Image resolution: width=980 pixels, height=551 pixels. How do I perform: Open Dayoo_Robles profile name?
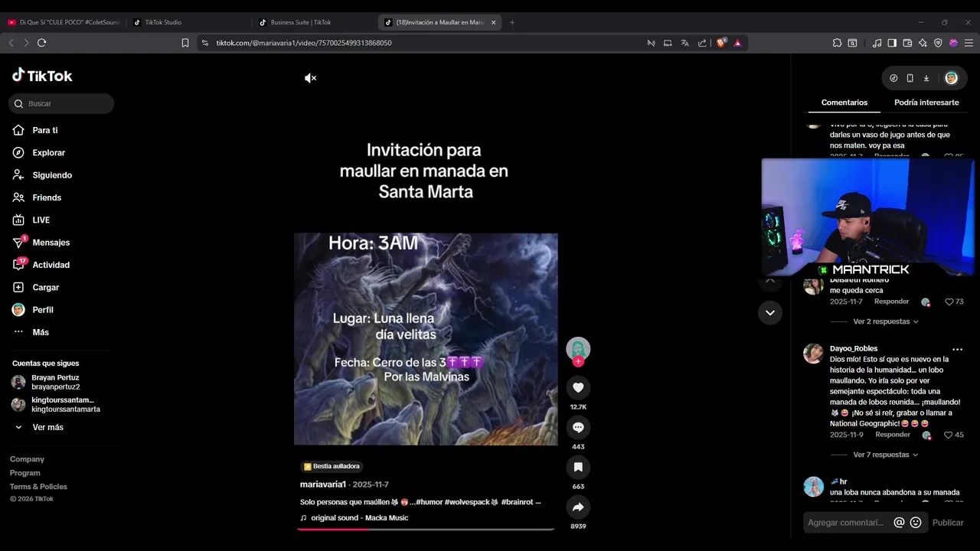[854, 348]
